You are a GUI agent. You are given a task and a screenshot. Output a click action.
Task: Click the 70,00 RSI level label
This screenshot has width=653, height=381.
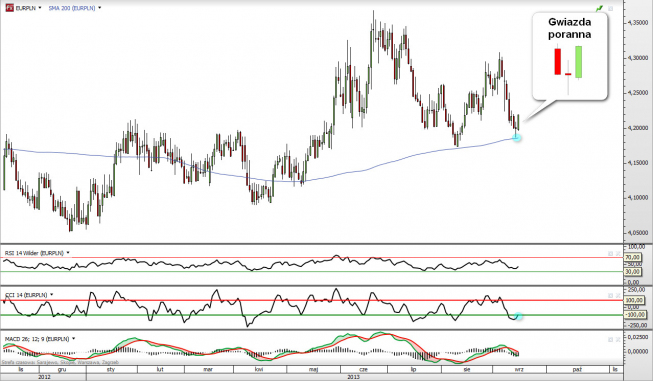click(x=634, y=258)
